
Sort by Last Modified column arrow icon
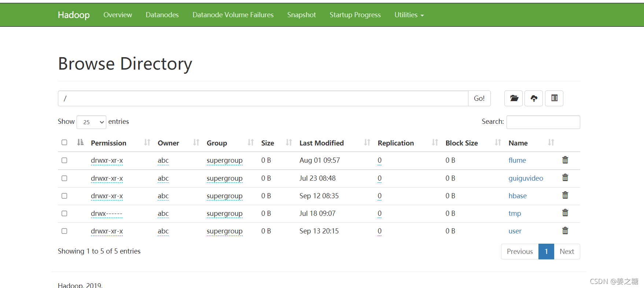[367, 143]
